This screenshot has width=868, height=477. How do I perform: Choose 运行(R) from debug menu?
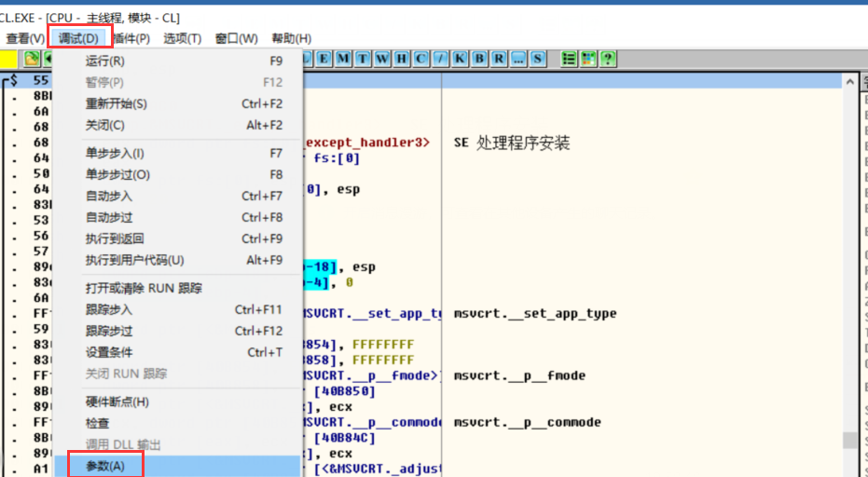pyautogui.click(x=177, y=61)
